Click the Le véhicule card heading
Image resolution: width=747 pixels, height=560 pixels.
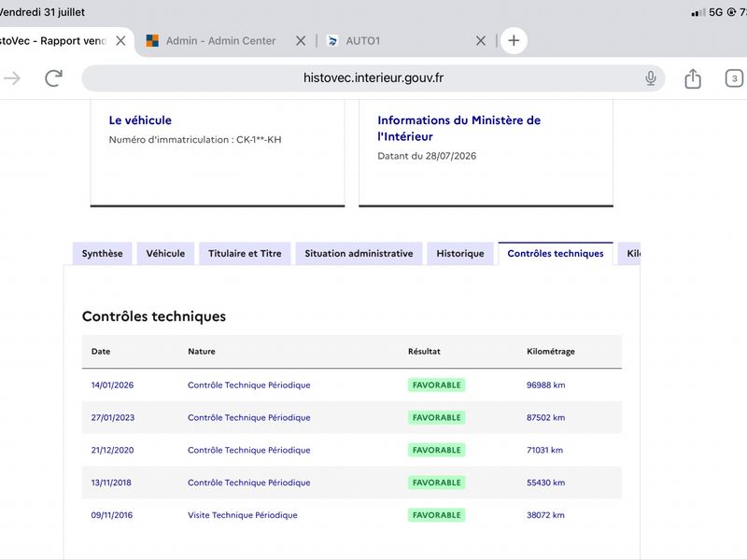coord(140,120)
